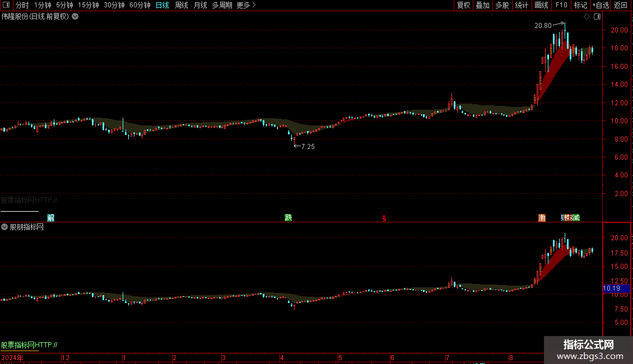Select the 60分钟 period tab
The image size is (633, 364).
(x=140, y=5)
